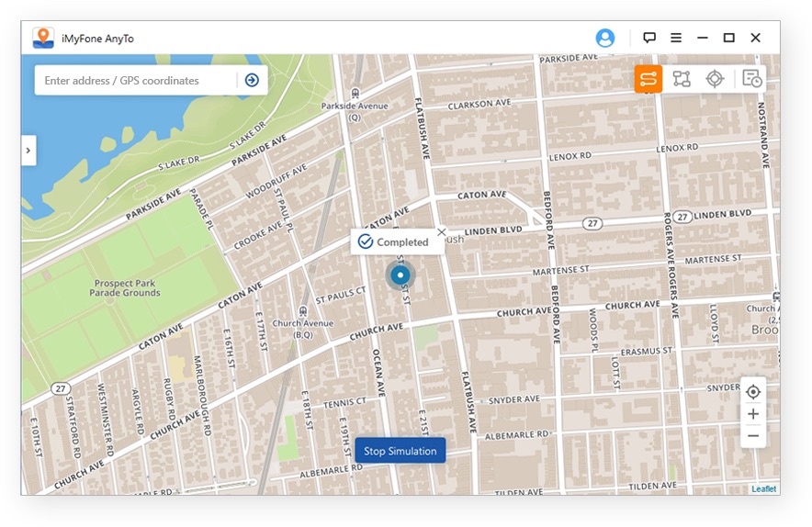Click Stop Simulation button
The width and height of the screenshot is (812, 527).
pyautogui.click(x=400, y=451)
